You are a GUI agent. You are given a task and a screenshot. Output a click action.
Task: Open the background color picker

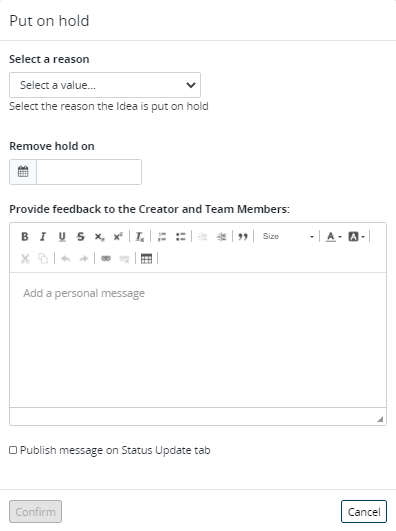[356, 236]
